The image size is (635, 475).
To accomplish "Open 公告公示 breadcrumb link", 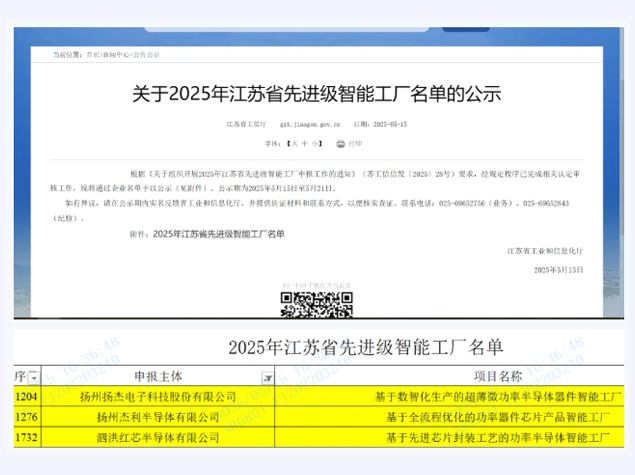I will [x=146, y=55].
